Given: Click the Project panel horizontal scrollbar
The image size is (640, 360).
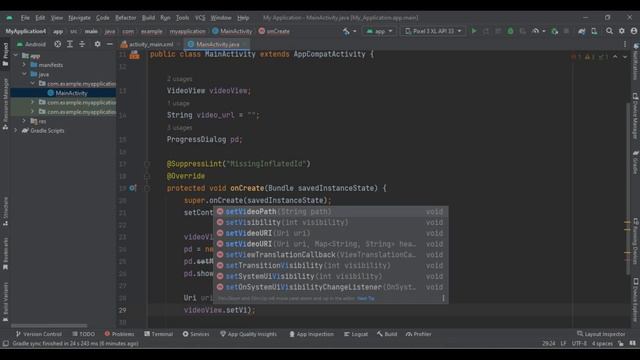Looking at the screenshot, I should [x=49, y=326].
